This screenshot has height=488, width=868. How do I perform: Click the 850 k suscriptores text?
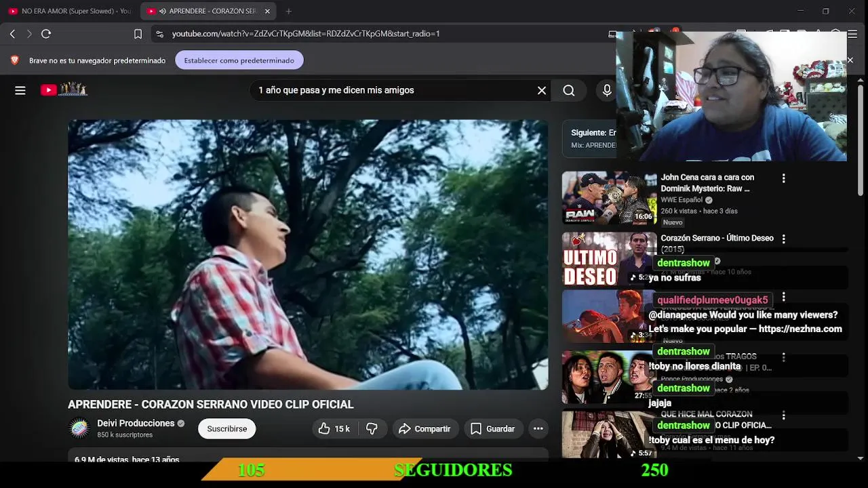124,434
